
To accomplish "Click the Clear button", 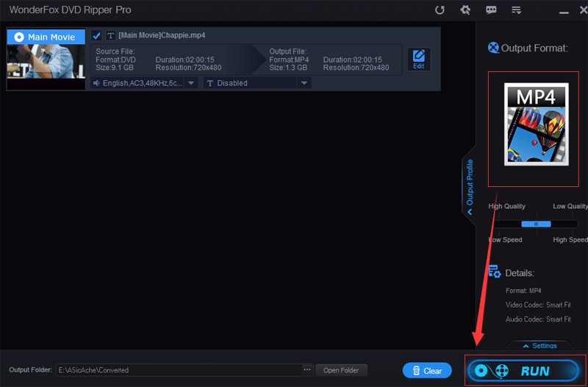I will click(427, 371).
